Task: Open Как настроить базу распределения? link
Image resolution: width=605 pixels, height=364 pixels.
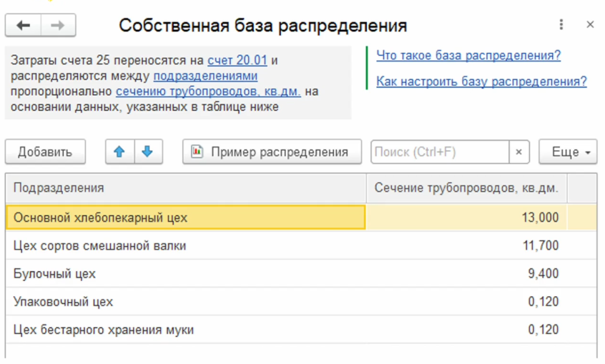Action: click(481, 82)
